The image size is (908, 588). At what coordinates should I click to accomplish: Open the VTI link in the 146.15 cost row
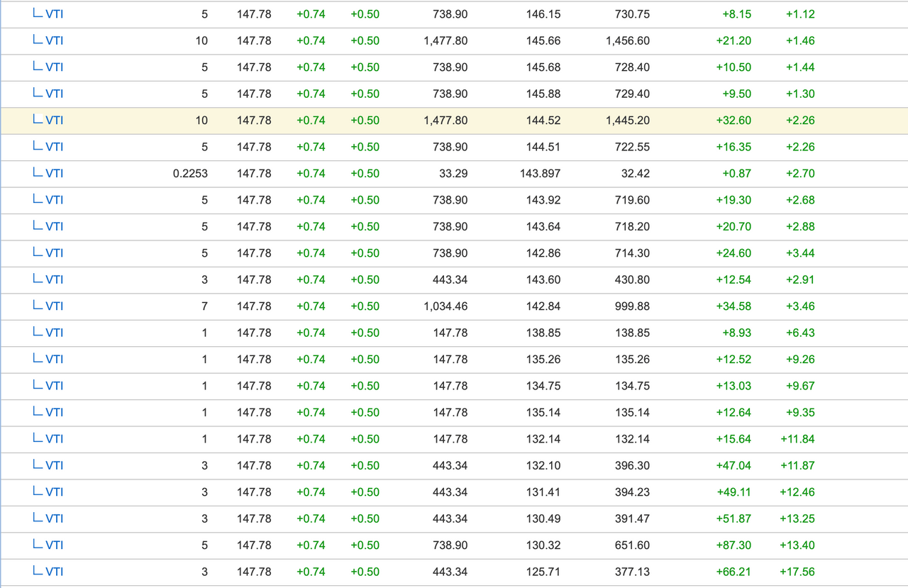click(54, 14)
